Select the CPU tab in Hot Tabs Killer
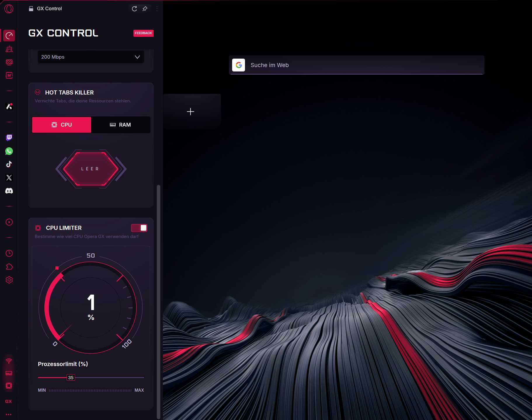 (x=61, y=125)
